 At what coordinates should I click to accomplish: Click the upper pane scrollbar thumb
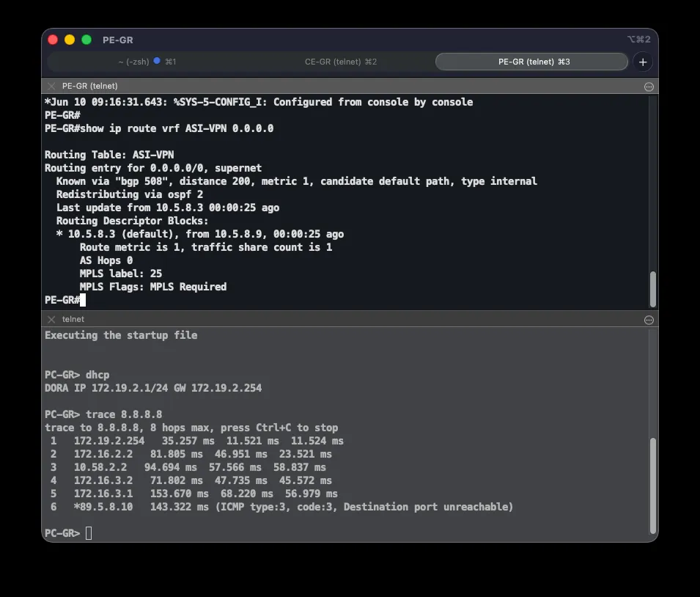tap(652, 289)
